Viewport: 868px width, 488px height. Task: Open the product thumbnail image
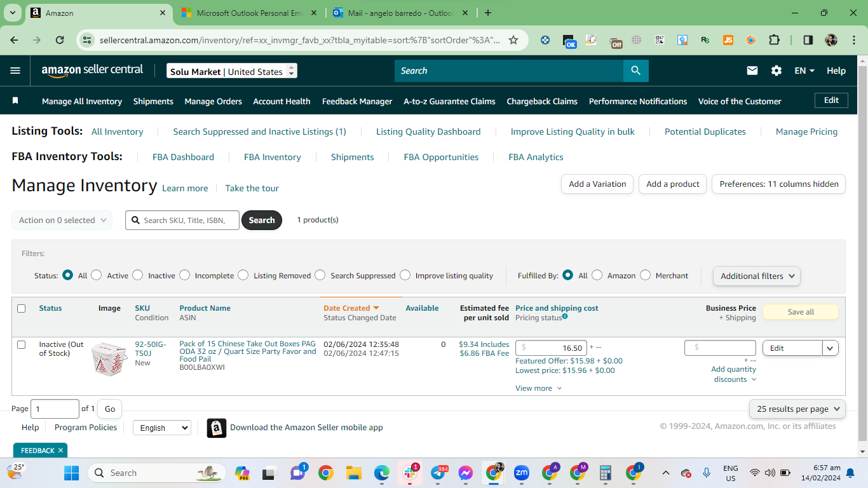(x=109, y=358)
